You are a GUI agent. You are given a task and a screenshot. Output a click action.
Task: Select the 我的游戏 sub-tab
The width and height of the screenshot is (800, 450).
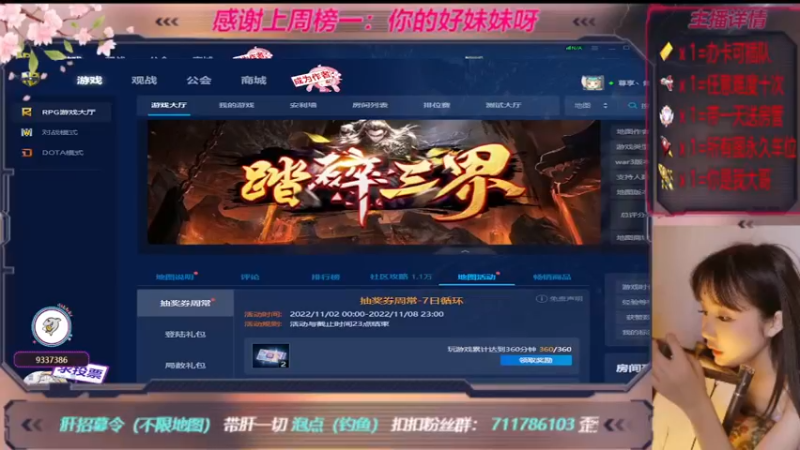[x=236, y=105]
